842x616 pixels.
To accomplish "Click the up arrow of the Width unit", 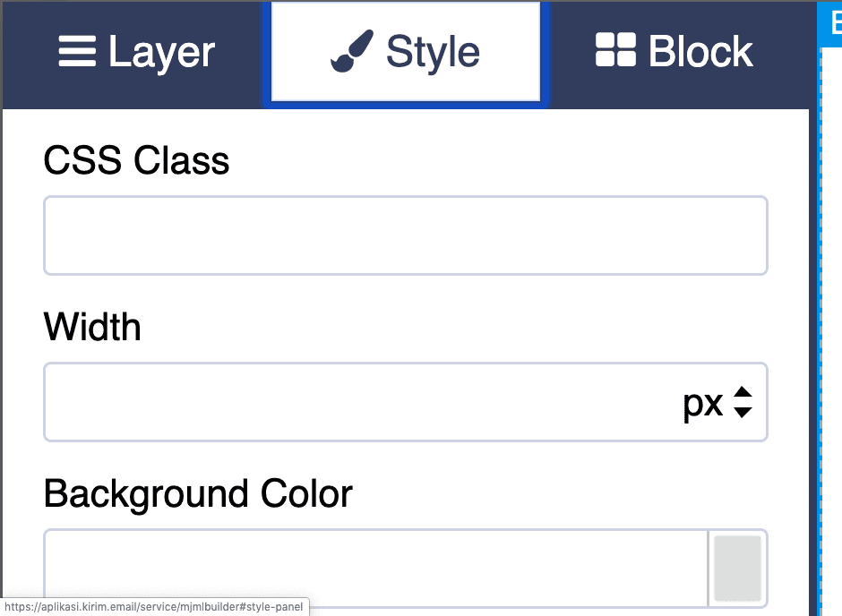I will (742, 393).
